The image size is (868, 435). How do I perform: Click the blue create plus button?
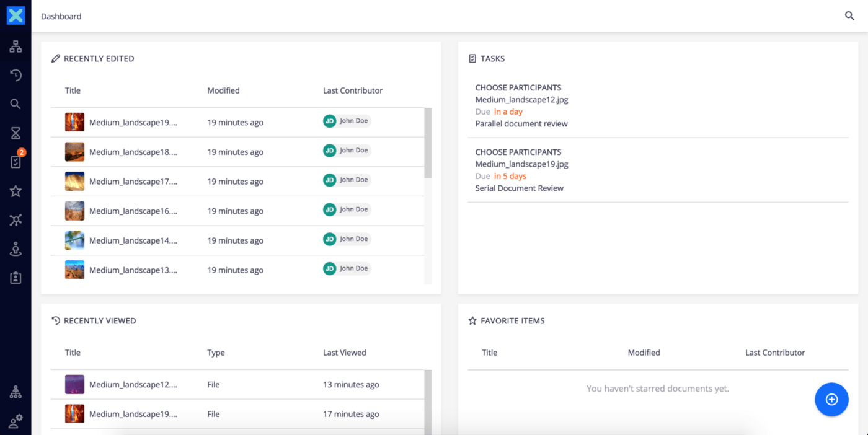click(x=831, y=400)
